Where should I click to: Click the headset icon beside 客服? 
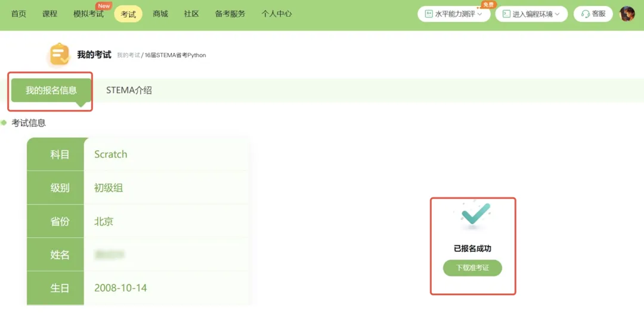[586, 14]
